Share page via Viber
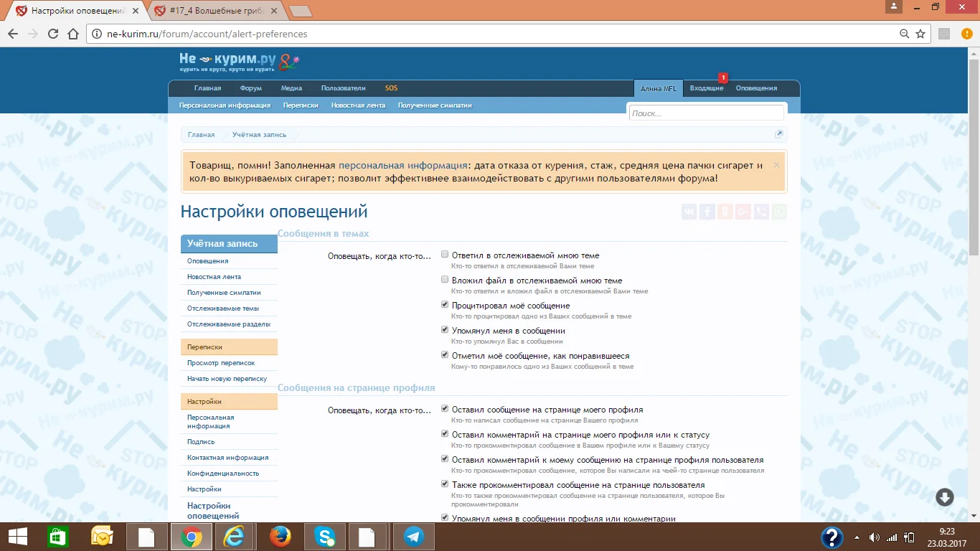Screen dimensions: 980x551 pos(761,212)
